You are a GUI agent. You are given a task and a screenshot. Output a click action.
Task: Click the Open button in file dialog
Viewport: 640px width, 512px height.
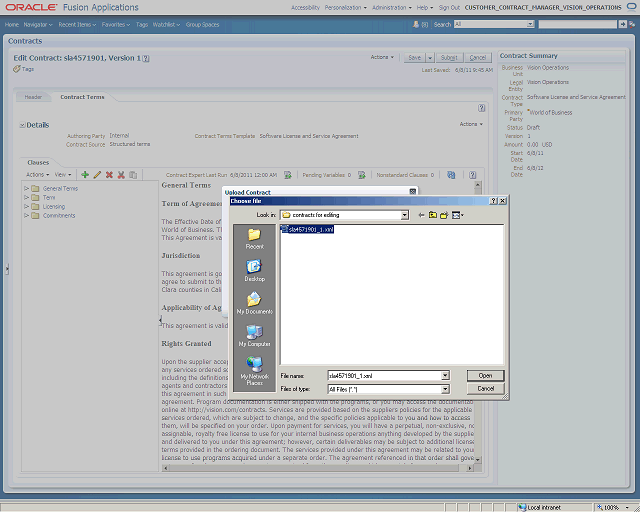click(485, 376)
